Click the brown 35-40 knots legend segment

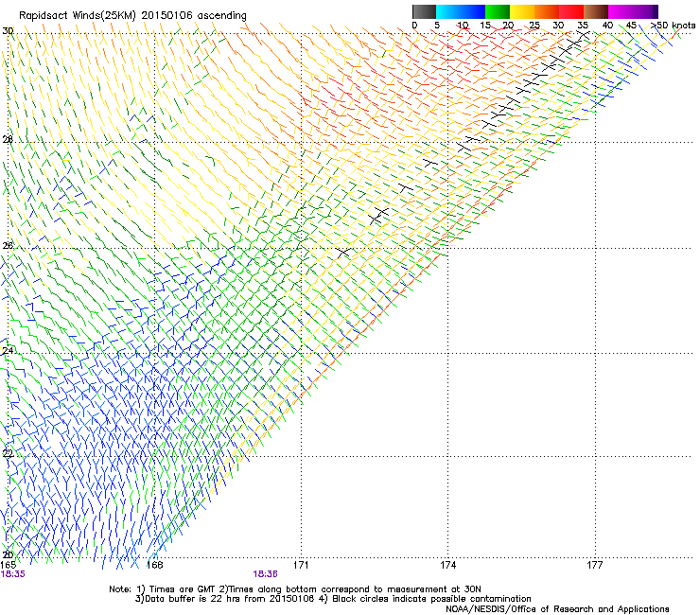(596, 11)
